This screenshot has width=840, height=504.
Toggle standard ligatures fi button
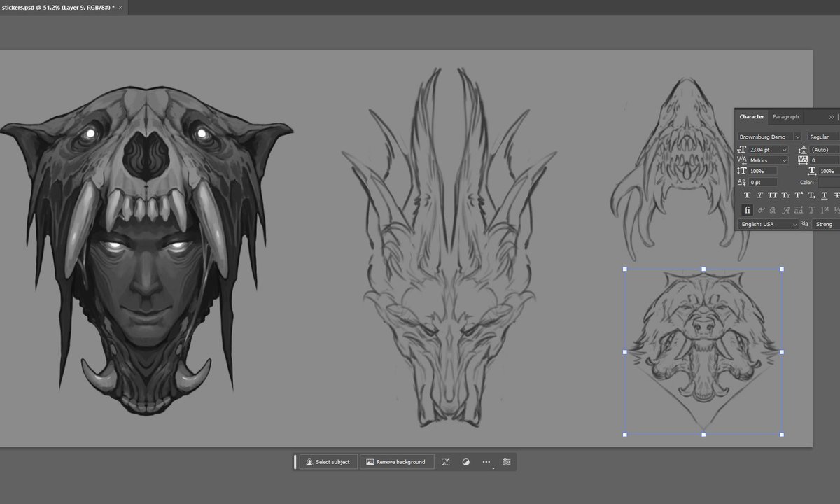[x=748, y=210]
